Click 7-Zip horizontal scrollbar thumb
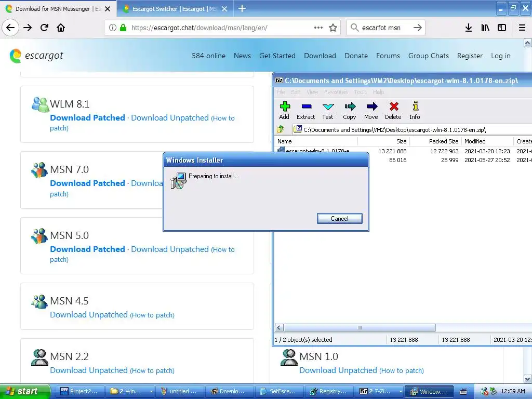The height and width of the screenshot is (399, 532). point(360,328)
